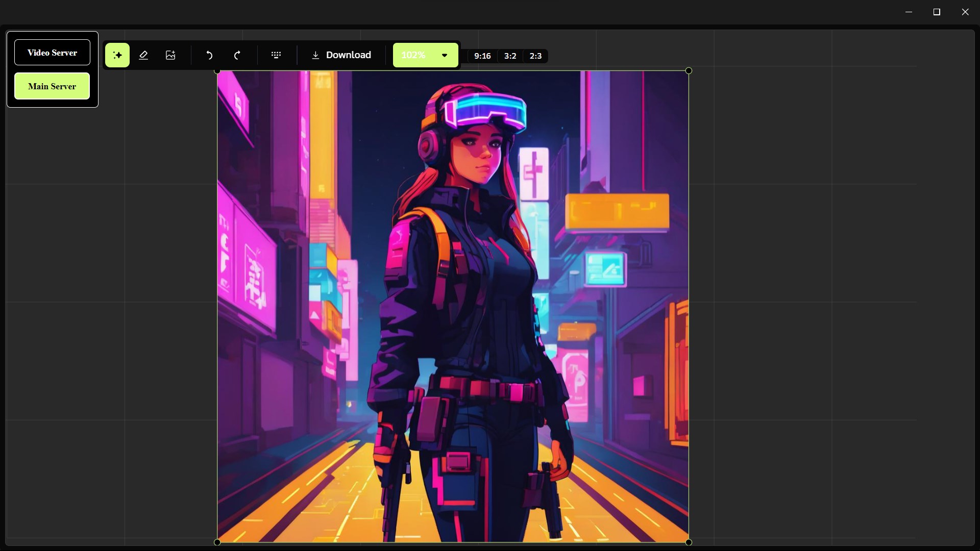Screen dimensions: 980x551
Task: Choose the 2:3 aspect ratio
Action: (535, 56)
